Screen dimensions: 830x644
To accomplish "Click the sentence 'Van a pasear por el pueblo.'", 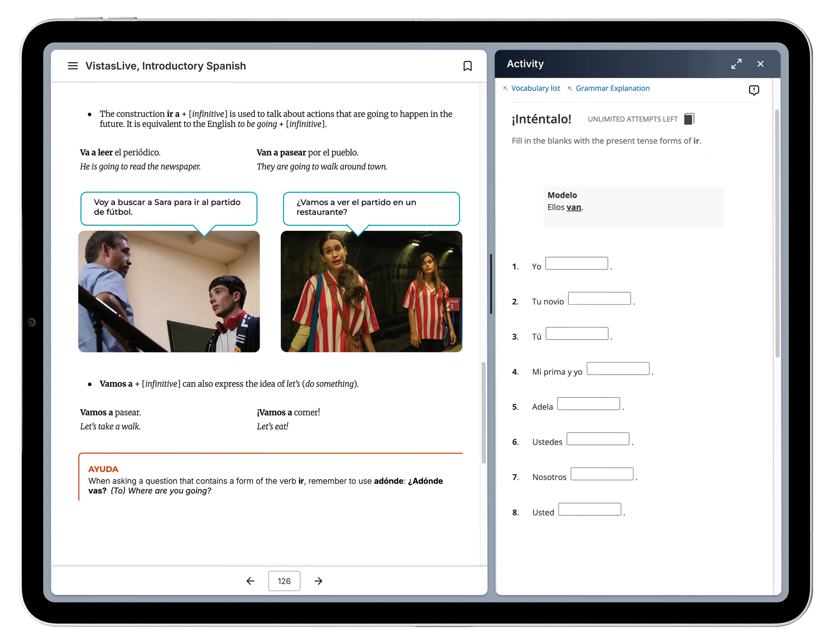I will (x=307, y=152).
